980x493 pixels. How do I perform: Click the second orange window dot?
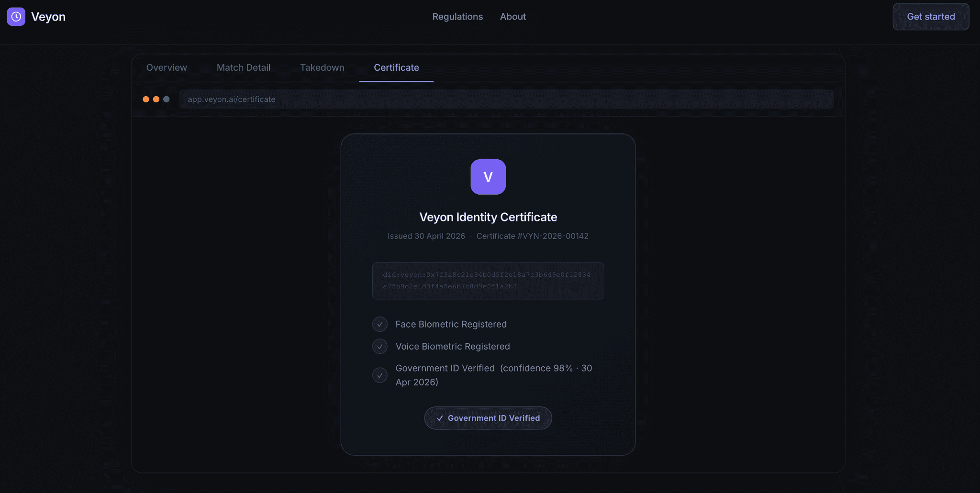[156, 99]
